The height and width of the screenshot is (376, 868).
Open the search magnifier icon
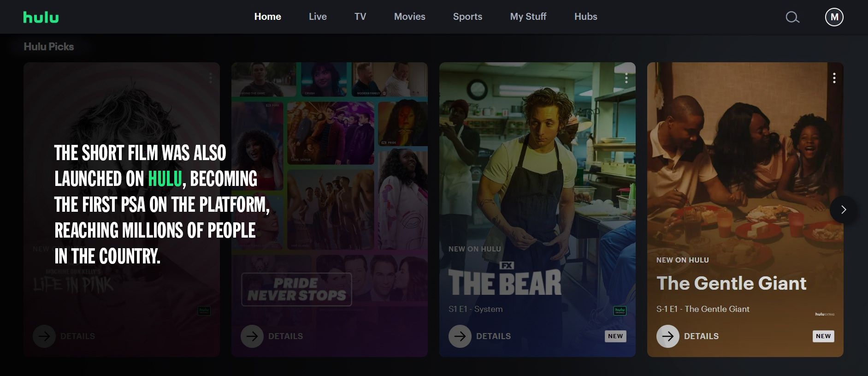(x=792, y=18)
